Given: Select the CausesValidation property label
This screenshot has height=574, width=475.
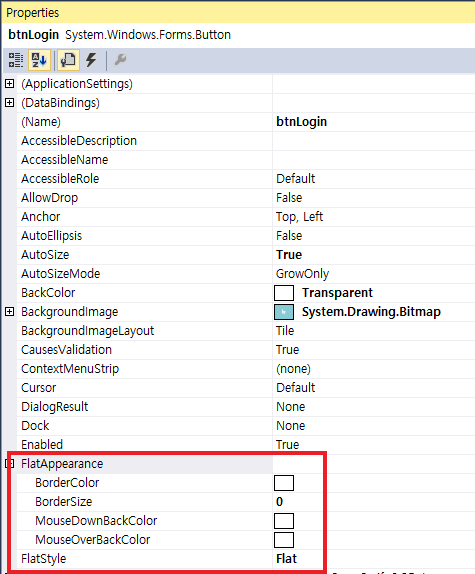Looking at the screenshot, I should [x=67, y=350].
